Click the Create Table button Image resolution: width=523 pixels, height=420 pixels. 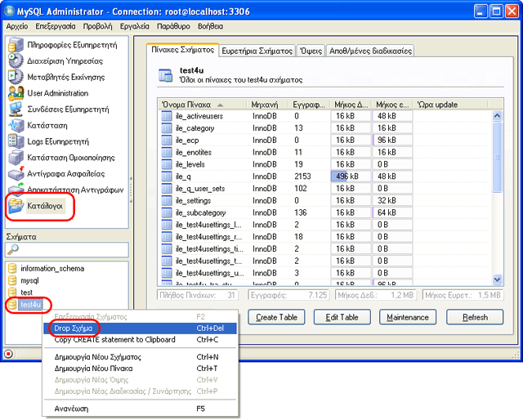(276, 317)
